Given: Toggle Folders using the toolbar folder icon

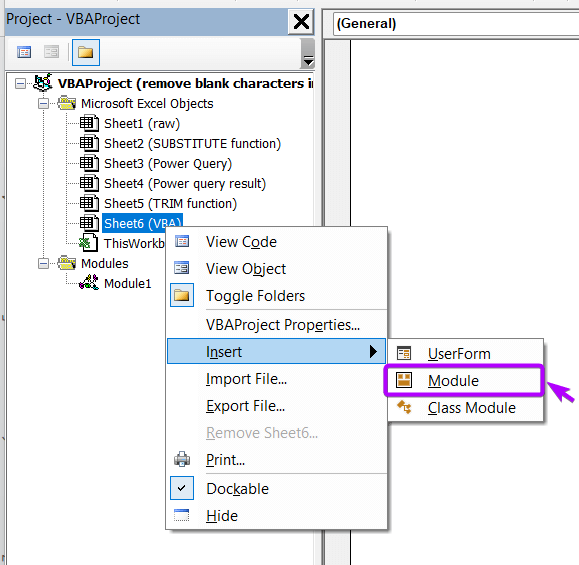Looking at the screenshot, I should click(86, 52).
